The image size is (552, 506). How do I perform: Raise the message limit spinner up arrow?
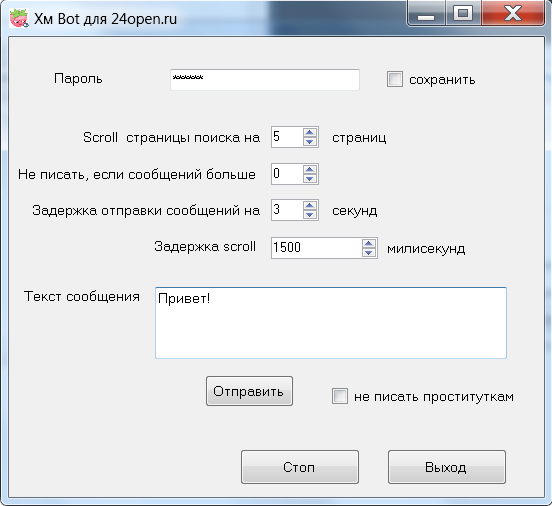pyautogui.click(x=310, y=170)
